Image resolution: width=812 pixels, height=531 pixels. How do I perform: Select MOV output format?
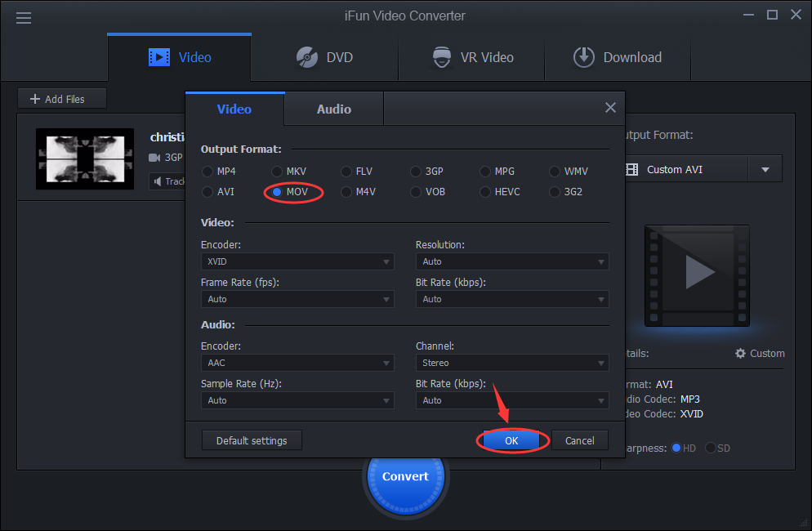[290, 192]
